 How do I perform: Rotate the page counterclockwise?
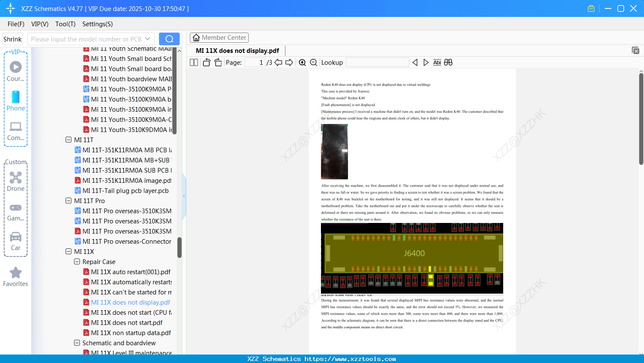206,63
